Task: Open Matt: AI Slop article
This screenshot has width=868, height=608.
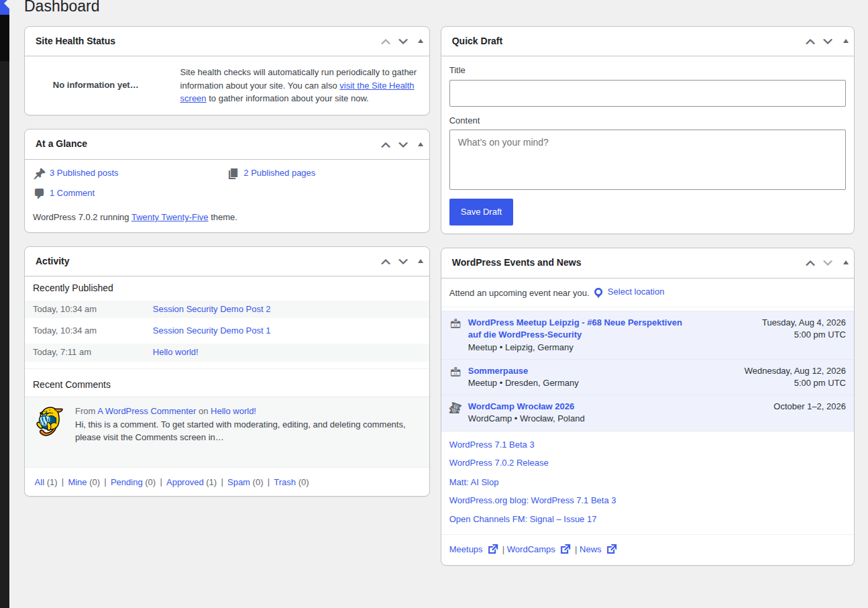Action: click(x=474, y=482)
